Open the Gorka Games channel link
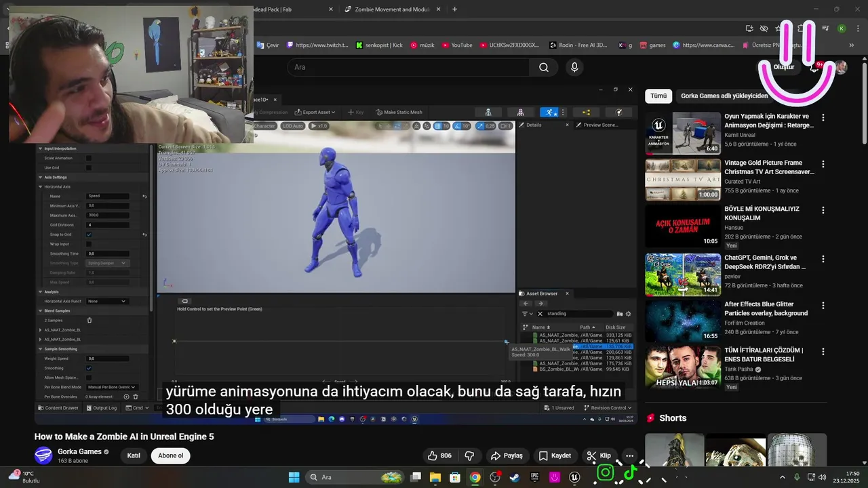Image resolution: width=868 pixels, height=488 pixels. pos(79,451)
